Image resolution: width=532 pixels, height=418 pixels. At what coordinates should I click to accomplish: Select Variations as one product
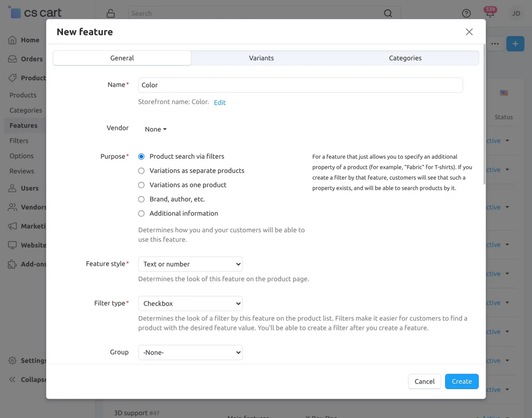(141, 185)
